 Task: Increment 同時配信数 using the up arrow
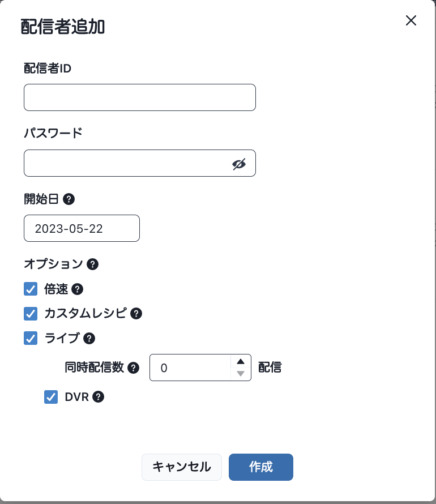pyautogui.click(x=240, y=361)
